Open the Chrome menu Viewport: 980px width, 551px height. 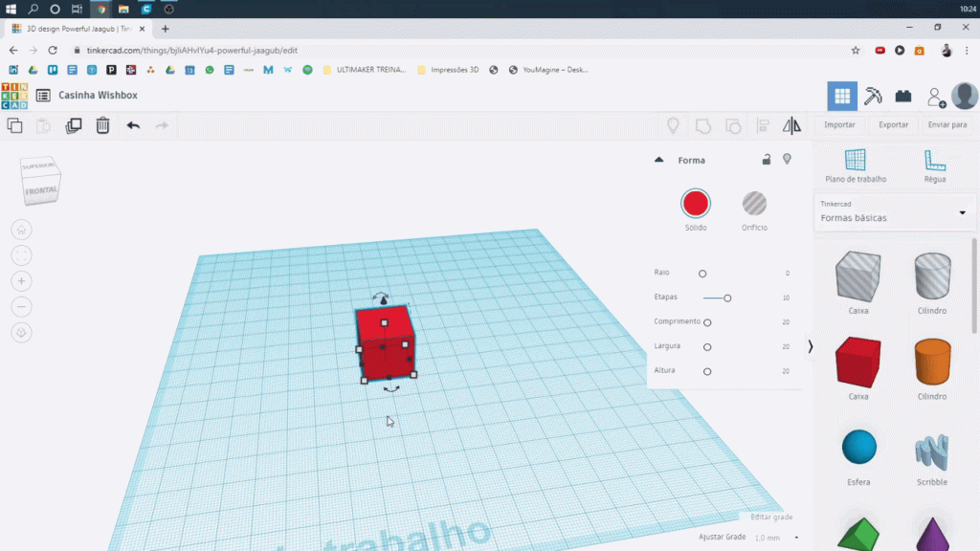(967, 51)
